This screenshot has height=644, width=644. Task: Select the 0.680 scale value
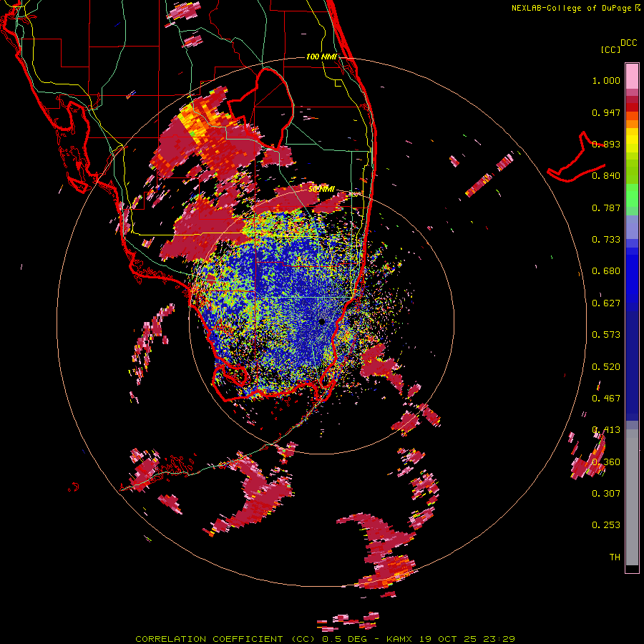[x=606, y=271]
